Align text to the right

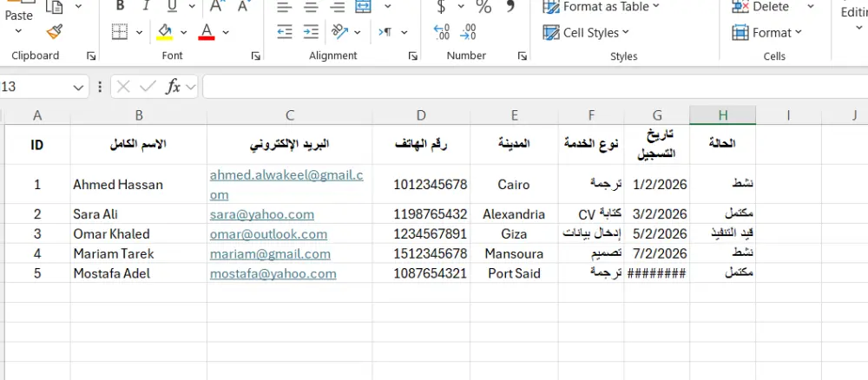click(x=337, y=7)
